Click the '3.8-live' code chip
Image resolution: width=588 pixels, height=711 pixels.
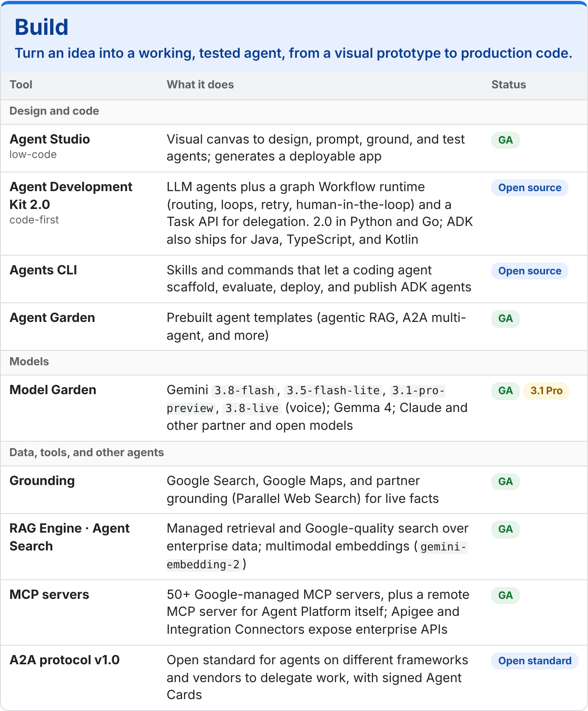tap(252, 408)
